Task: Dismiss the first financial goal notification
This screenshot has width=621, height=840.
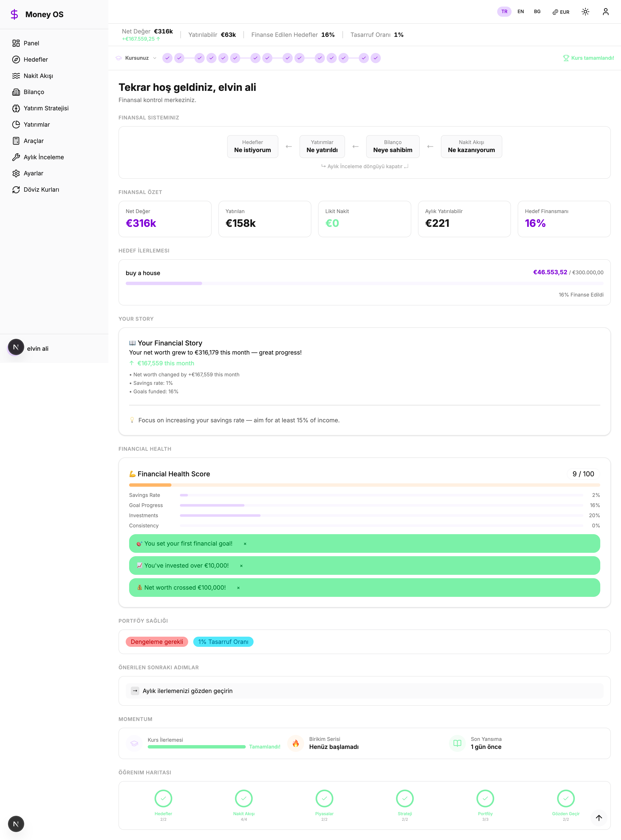Action: [245, 543]
